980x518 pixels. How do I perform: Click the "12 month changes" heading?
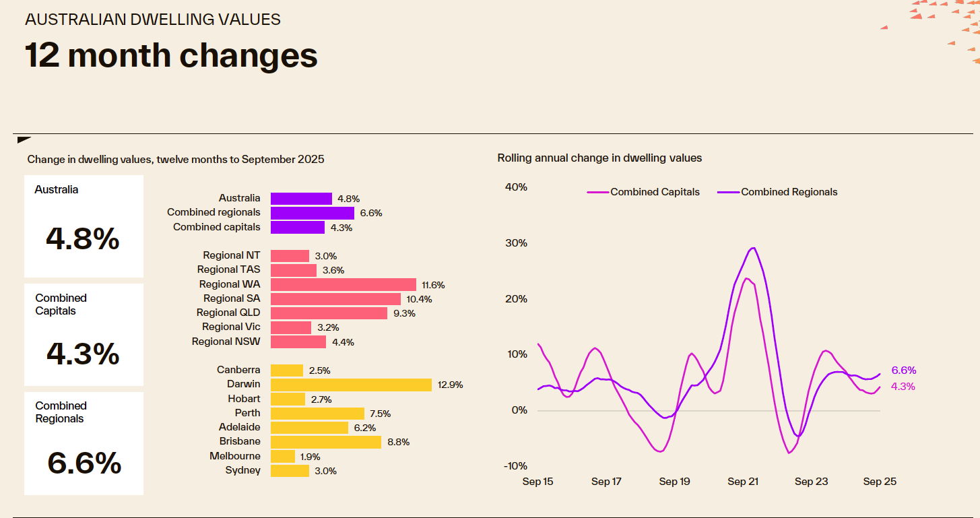[x=171, y=55]
